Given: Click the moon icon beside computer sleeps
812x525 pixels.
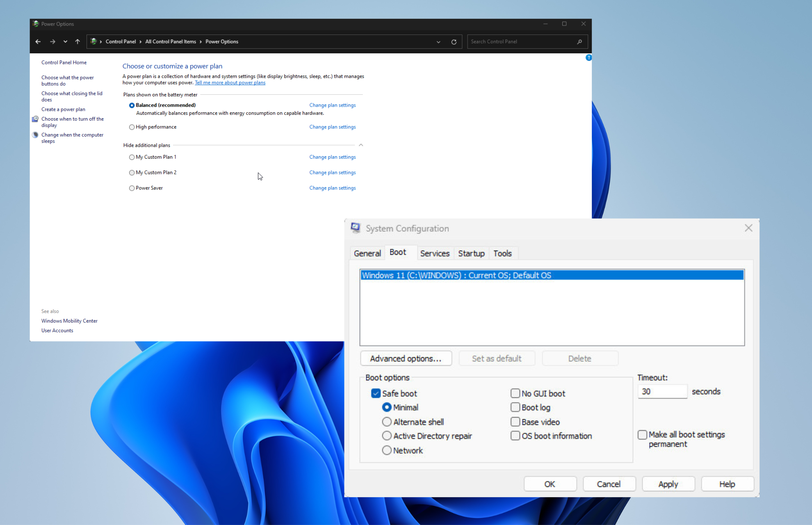Looking at the screenshot, I should 35,135.
